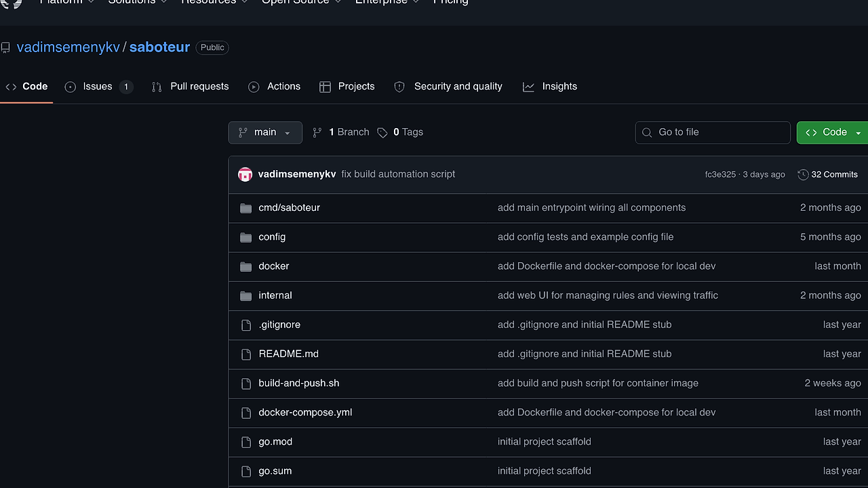Click the Issues circle-dot icon
868x488 pixels.
pos(71,87)
